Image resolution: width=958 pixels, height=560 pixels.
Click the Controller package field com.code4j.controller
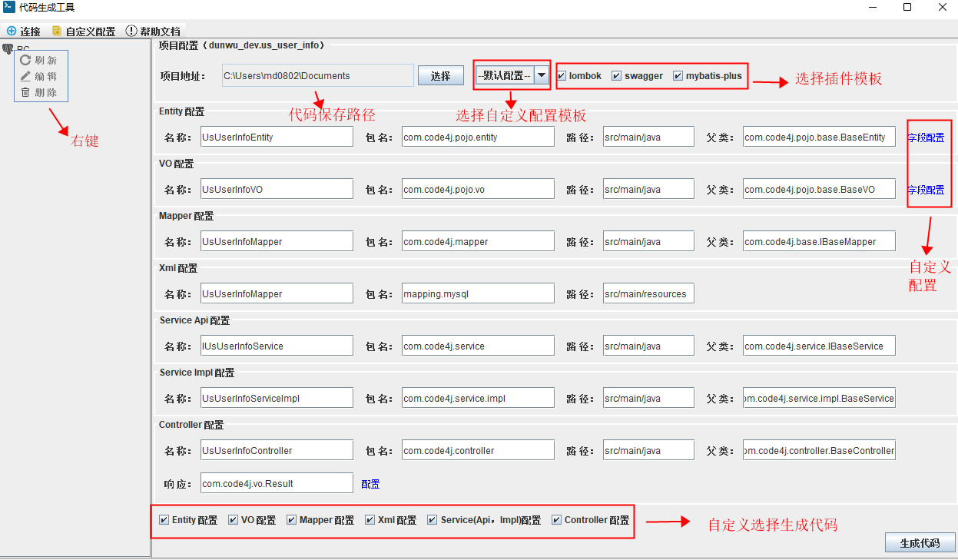[478, 450]
